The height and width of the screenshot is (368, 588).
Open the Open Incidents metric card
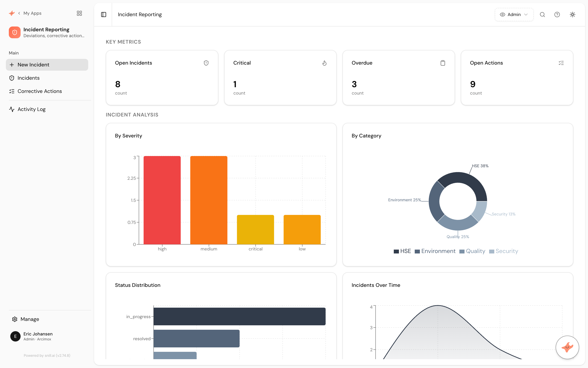(x=162, y=78)
